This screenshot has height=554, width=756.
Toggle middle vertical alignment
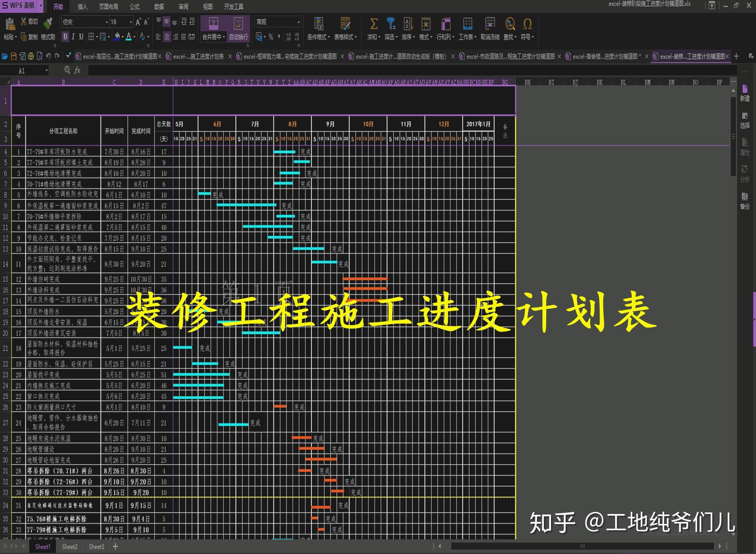(x=167, y=21)
